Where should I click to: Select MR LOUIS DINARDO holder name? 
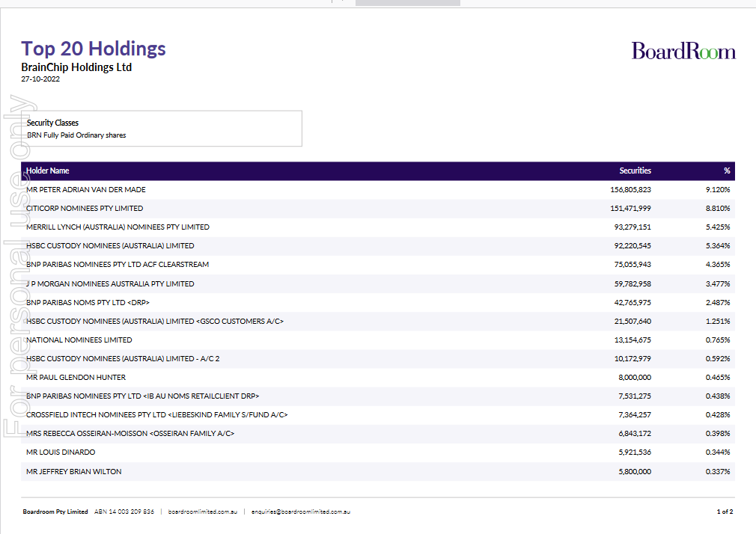[61, 452]
